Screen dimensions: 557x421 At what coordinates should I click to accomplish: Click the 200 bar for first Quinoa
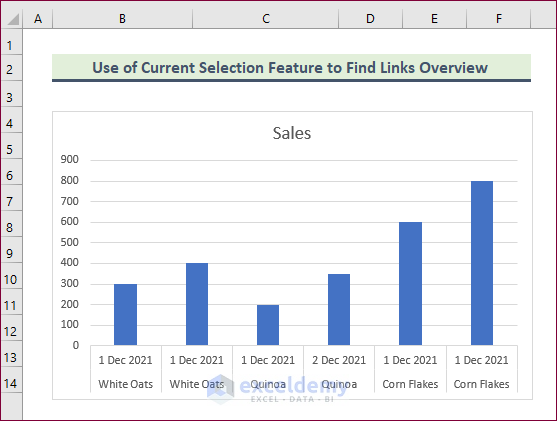pyautogui.click(x=268, y=325)
